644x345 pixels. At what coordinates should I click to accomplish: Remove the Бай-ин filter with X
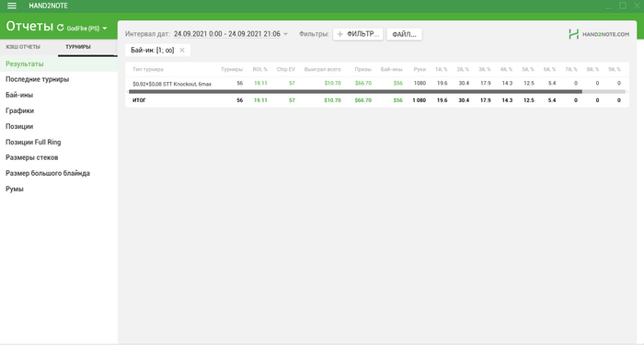(182, 50)
